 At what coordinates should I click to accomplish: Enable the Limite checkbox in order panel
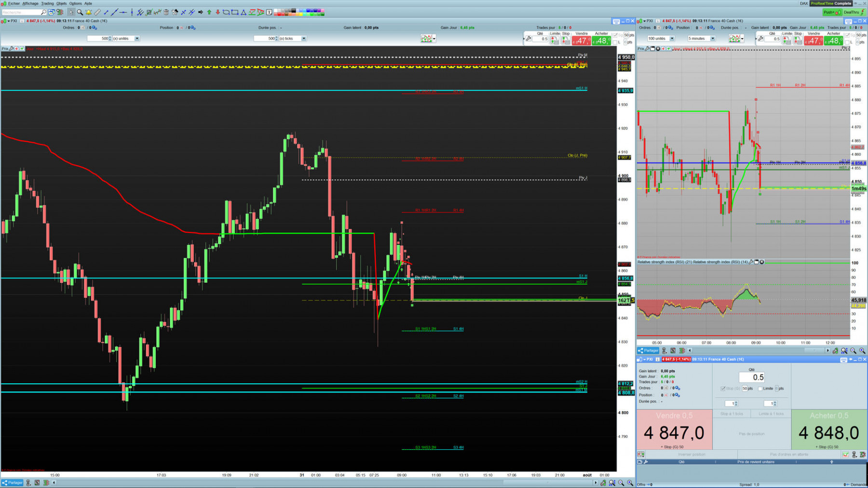(760, 388)
